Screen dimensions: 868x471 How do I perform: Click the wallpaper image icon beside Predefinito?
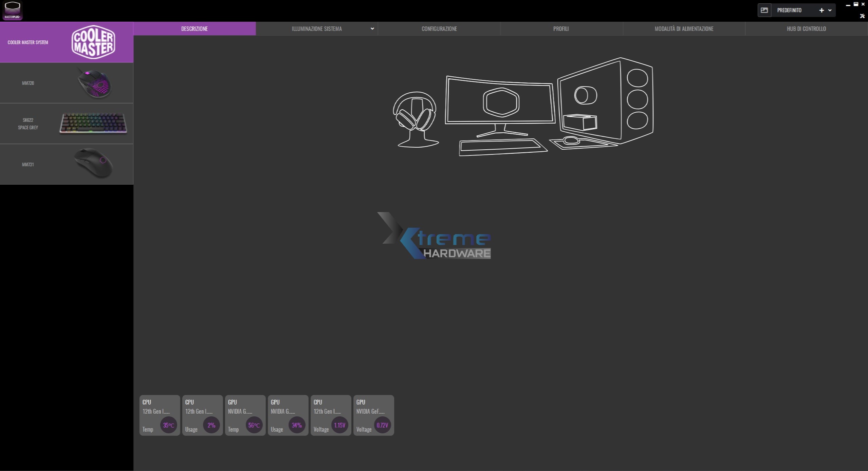(764, 10)
